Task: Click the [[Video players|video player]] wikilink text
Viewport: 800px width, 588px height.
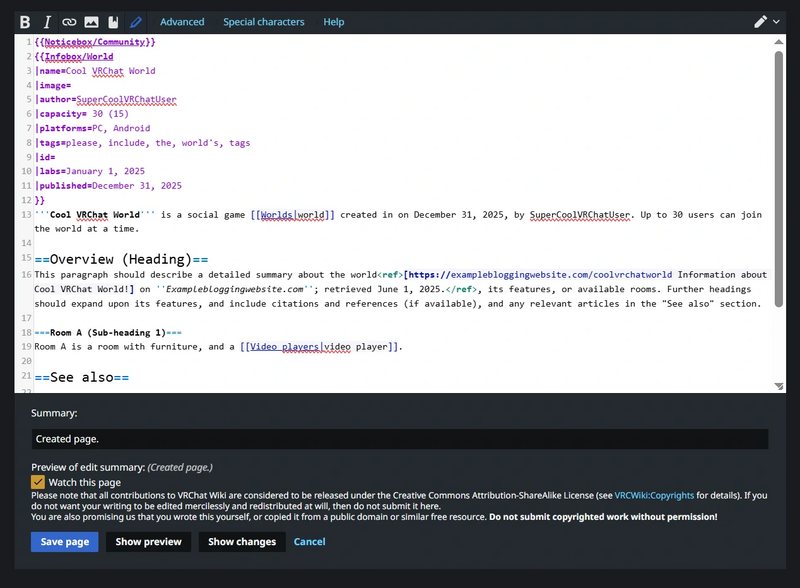Action: point(319,347)
